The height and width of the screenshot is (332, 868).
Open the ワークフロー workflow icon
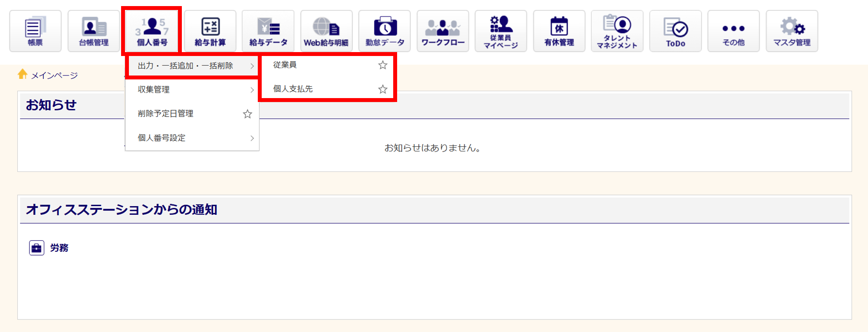tap(443, 31)
